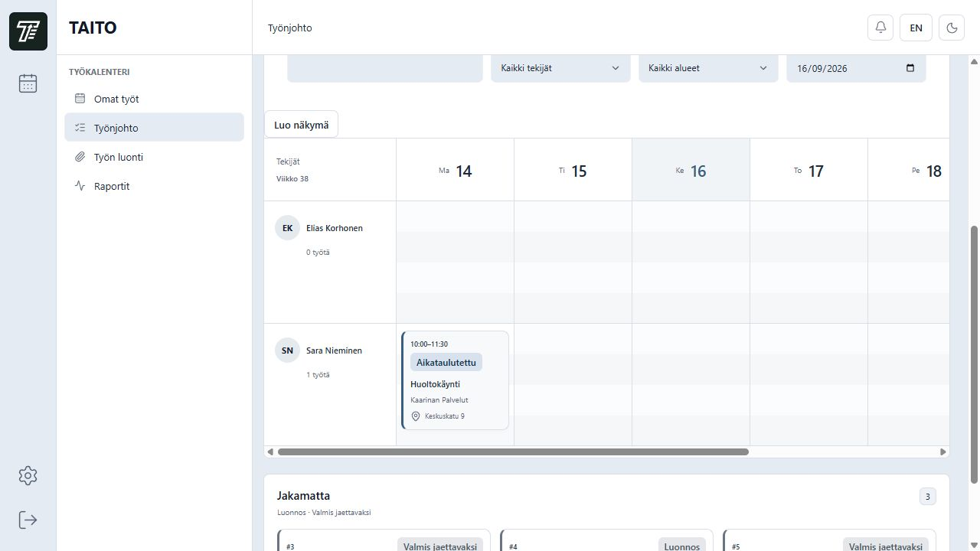Screen dimensions: 980x551
Task: Click vertical scrollbar up arrow
Action: coord(975,61)
